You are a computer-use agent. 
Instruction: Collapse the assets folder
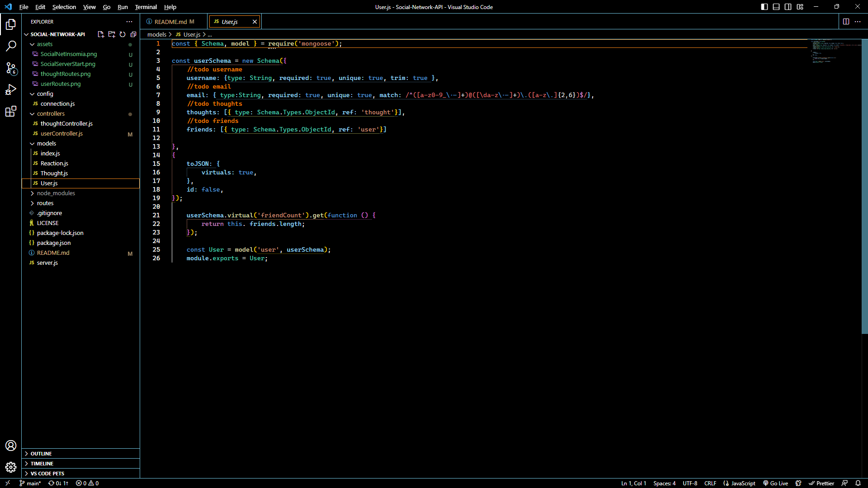44,44
